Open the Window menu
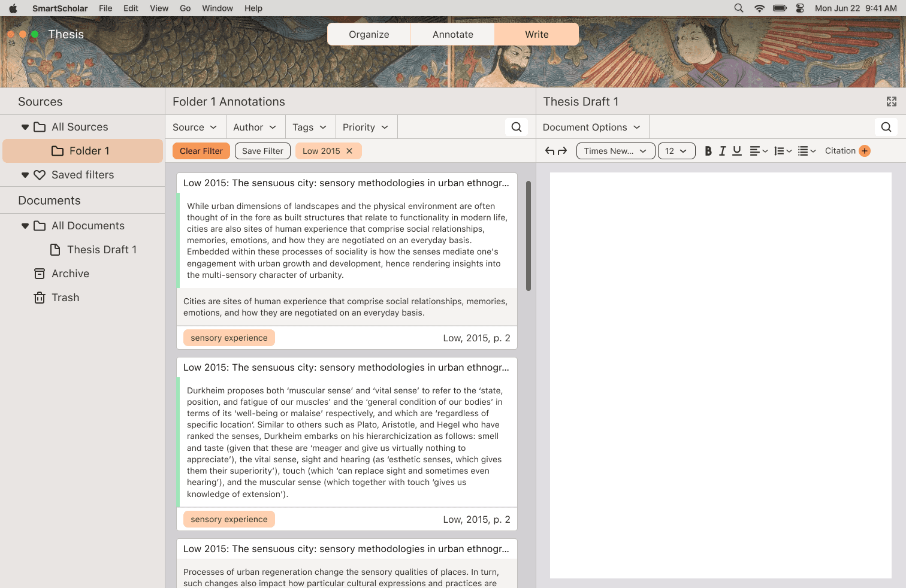The height and width of the screenshot is (588, 906). [x=218, y=8]
